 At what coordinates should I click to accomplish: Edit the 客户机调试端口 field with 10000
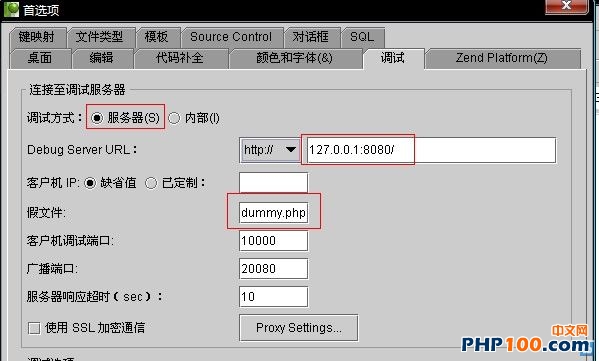273,241
